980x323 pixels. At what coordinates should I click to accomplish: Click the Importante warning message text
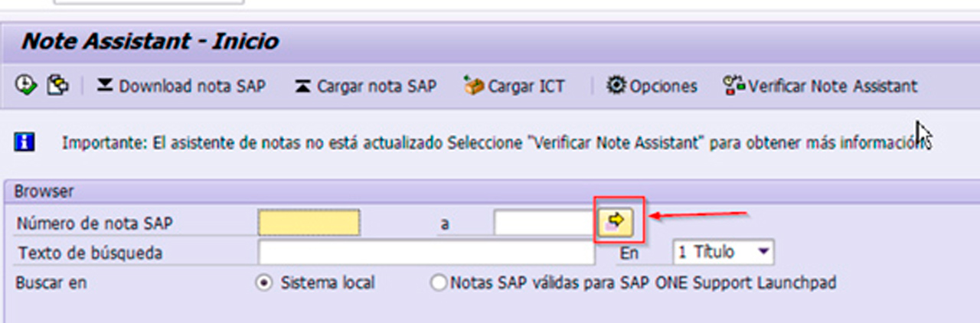(x=490, y=143)
